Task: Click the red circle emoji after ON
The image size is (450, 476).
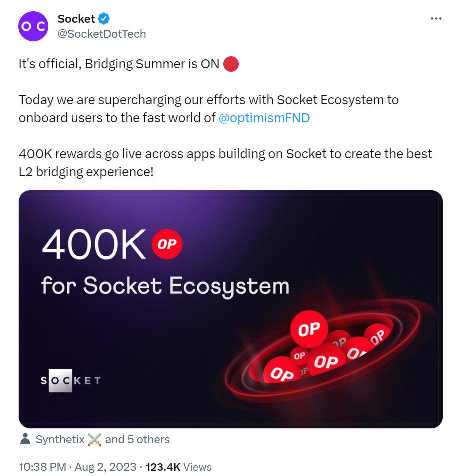Action: (230, 64)
